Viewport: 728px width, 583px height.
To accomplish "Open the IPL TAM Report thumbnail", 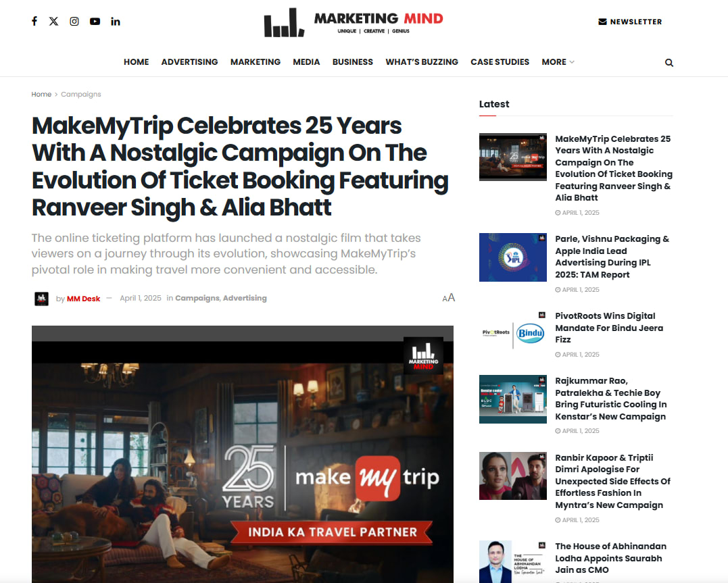I will pyautogui.click(x=513, y=257).
